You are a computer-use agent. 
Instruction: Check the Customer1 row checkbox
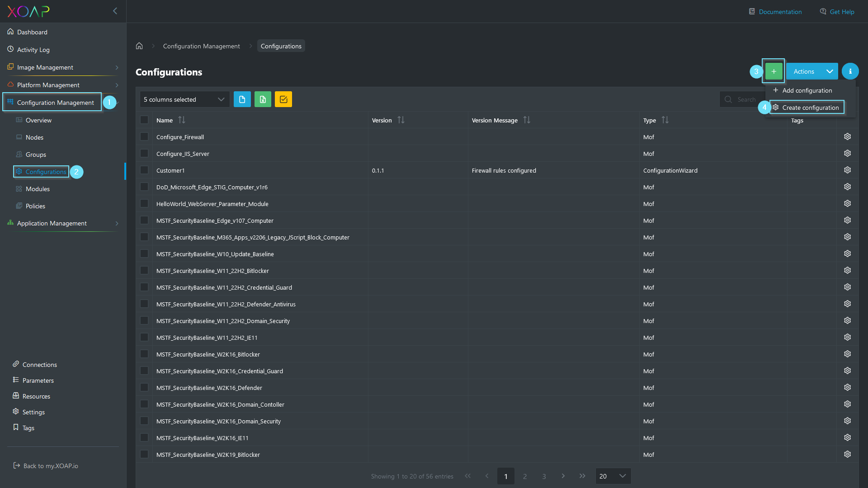click(x=144, y=170)
